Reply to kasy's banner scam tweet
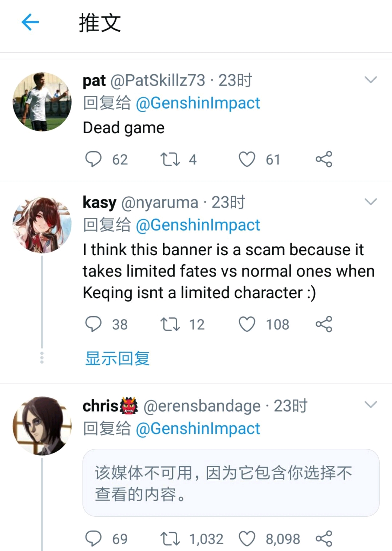The image size is (392, 551). [x=93, y=324]
